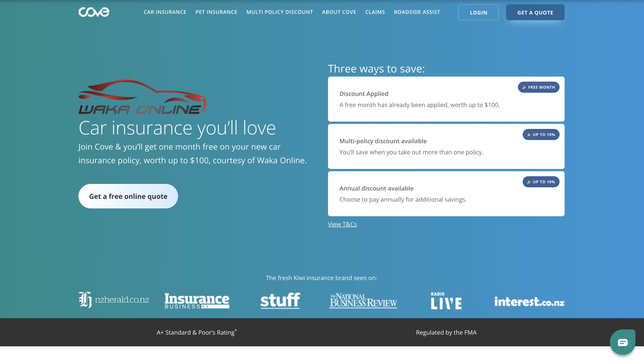Click 'You'll save when you take out more' text
This screenshot has height=364, width=644.
[411, 152]
